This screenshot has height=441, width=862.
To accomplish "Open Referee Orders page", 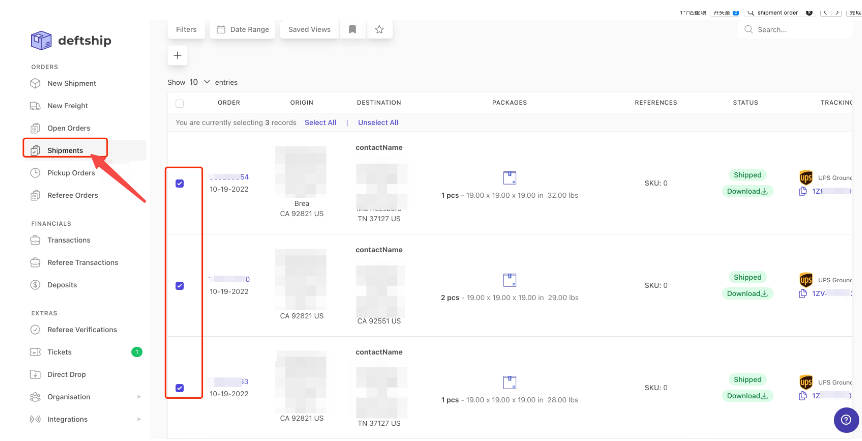I will [73, 195].
